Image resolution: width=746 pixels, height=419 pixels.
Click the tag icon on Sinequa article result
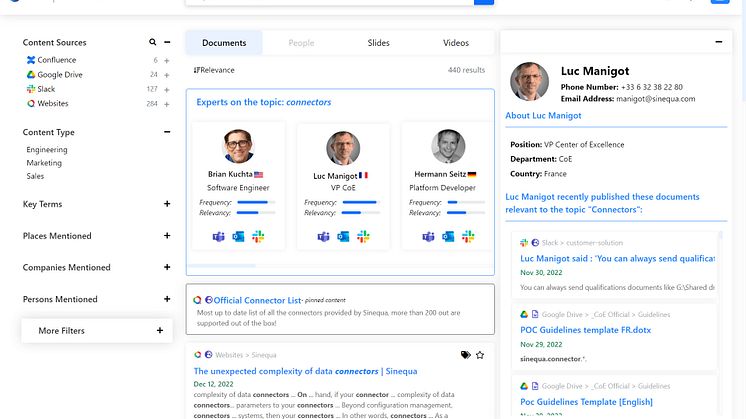465,355
